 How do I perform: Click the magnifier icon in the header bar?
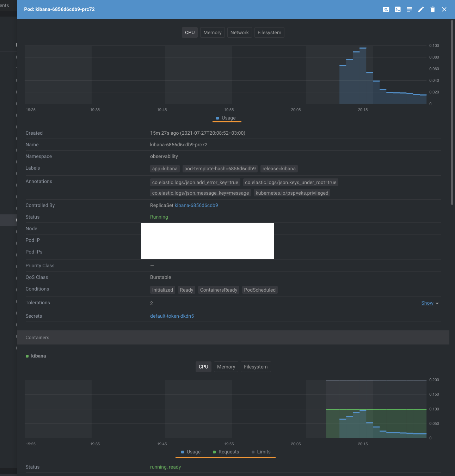[x=386, y=9]
